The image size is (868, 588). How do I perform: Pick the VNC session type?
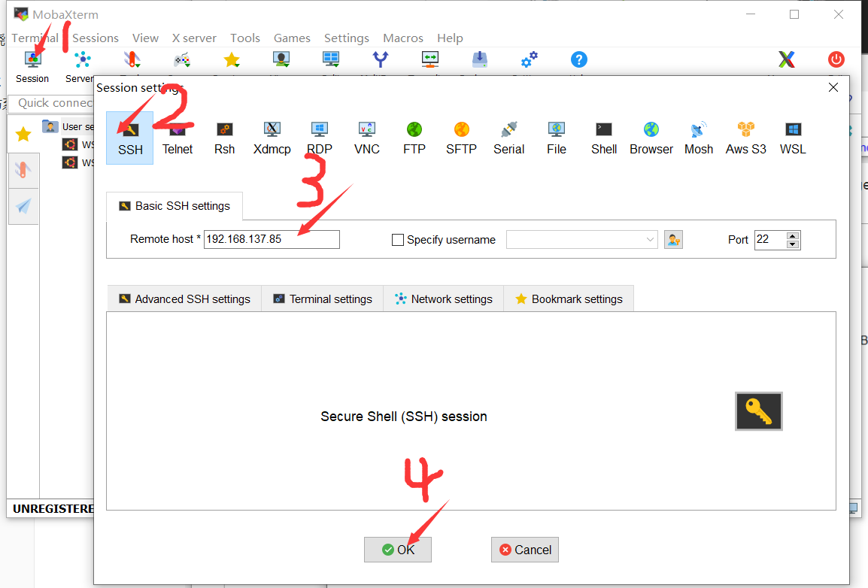(366, 138)
